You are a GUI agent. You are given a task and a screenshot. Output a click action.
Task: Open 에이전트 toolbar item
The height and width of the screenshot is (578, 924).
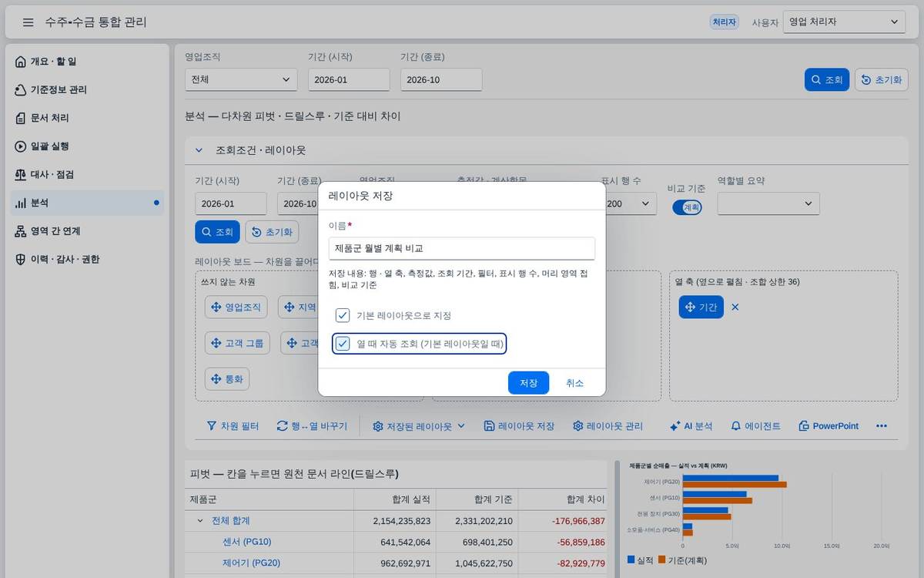pos(755,426)
